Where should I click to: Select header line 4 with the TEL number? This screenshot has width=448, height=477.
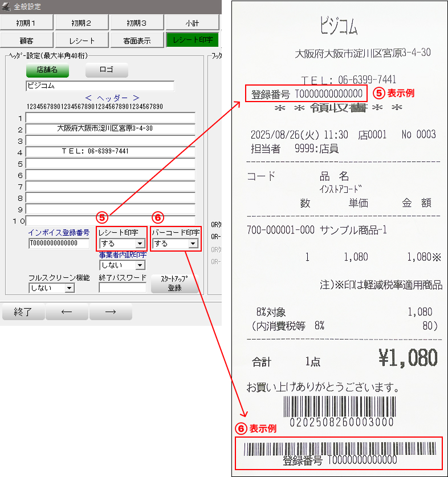[x=110, y=152]
